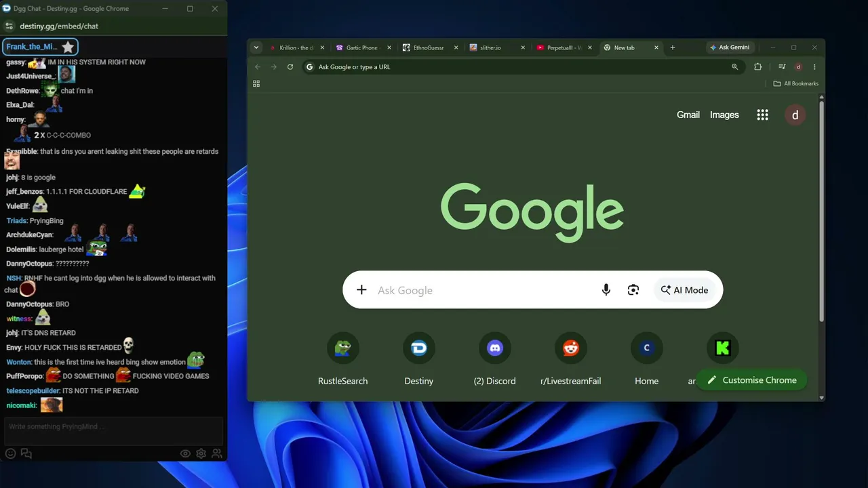Screen dimensions: 868x488
Task: Open the Frank_the_Mi... pinned user tag
Action: [41, 47]
